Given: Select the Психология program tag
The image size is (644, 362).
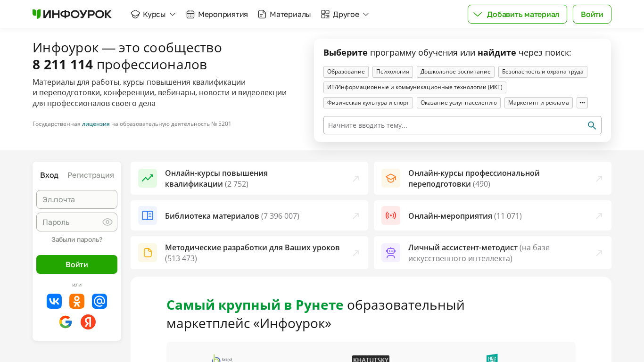Looking at the screenshot, I should pyautogui.click(x=393, y=72).
